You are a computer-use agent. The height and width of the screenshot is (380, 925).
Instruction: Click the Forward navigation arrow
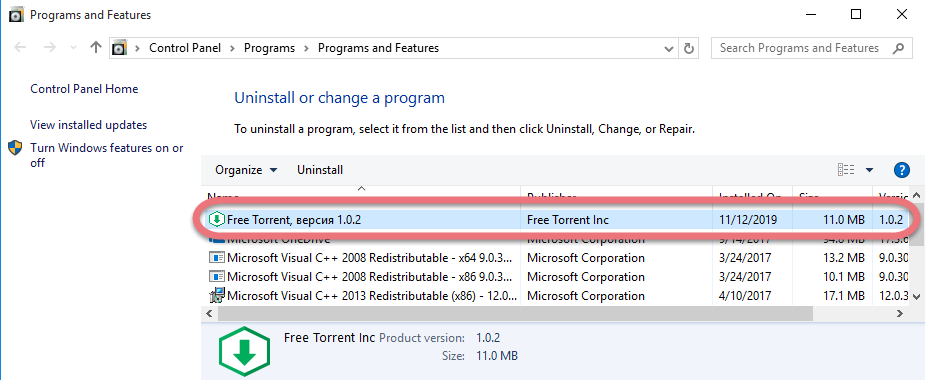coord(50,48)
